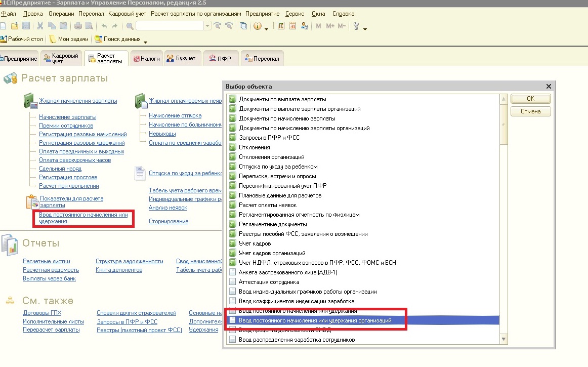Click the M memory toolbar button
The image size is (588, 367).
[318, 26]
